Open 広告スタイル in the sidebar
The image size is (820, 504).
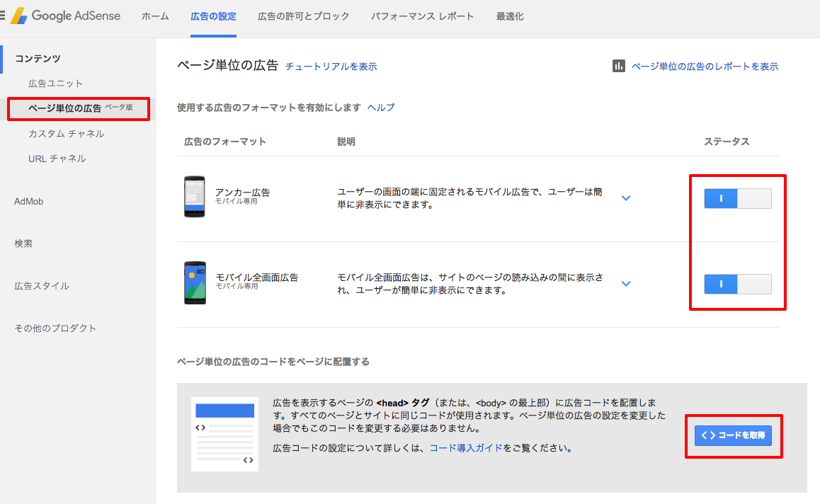pos(42,286)
